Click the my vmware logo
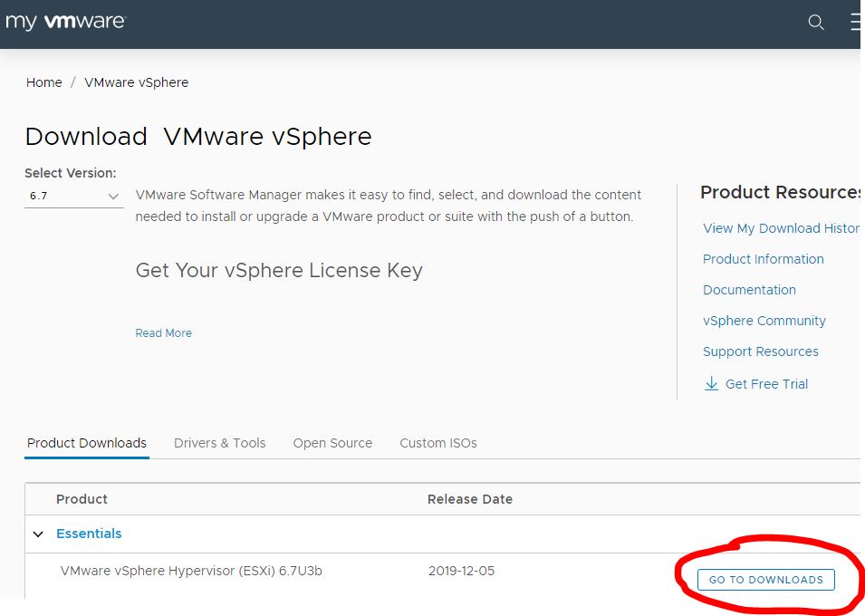 click(65, 22)
